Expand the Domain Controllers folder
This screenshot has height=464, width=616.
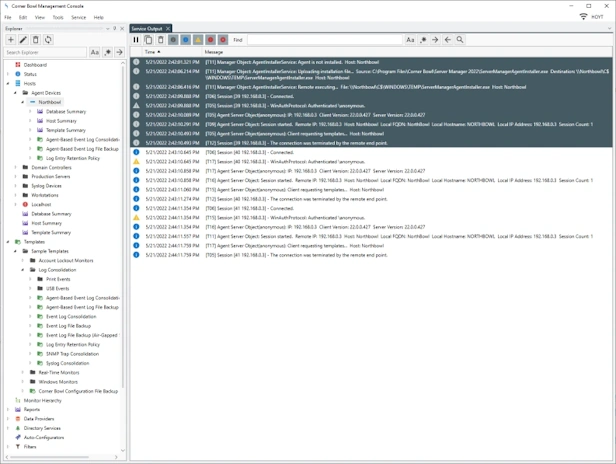[16, 167]
